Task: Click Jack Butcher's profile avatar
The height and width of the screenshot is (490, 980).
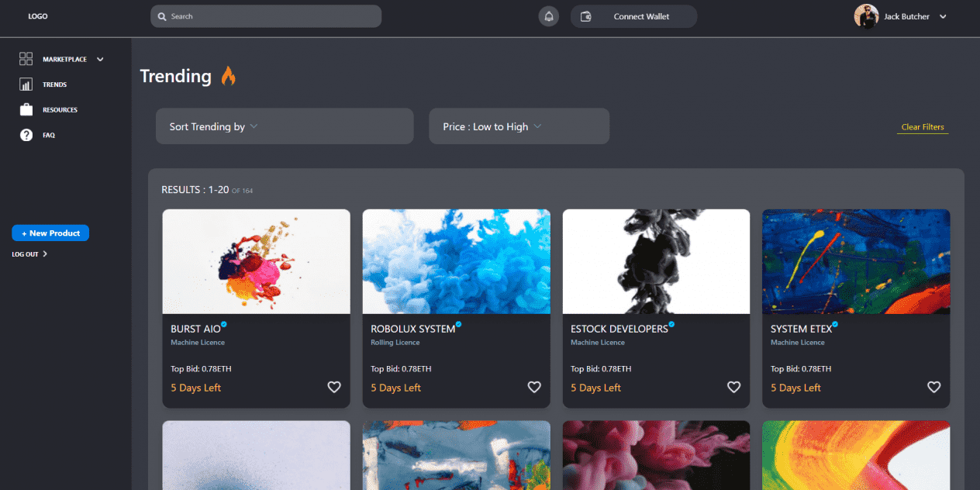Action: pos(866,16)
